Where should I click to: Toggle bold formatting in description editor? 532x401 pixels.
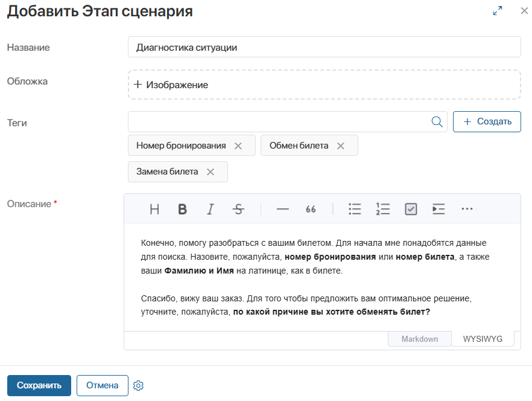pos(183,209)
